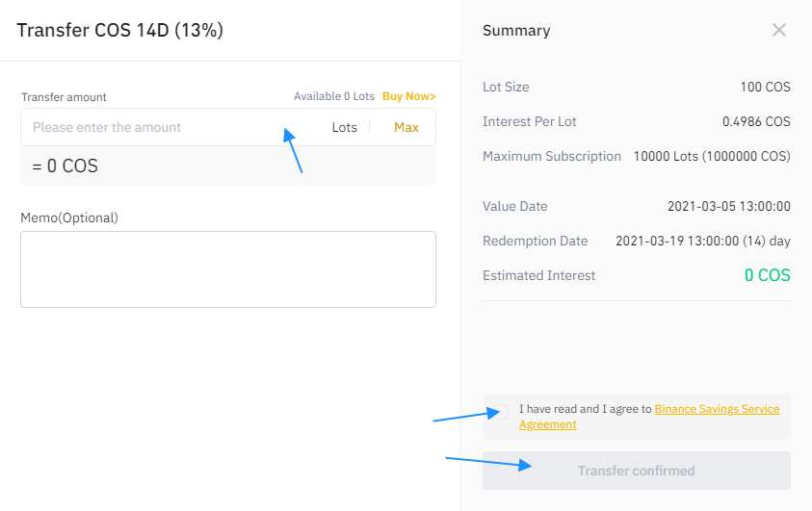Open the Binance Savings Service Agreement link

716,409
